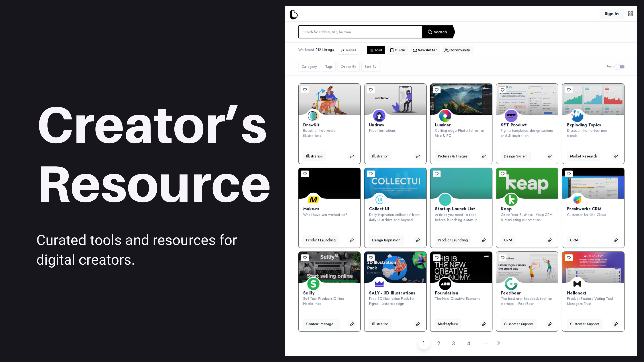
Task: Open Make.rs external link icon
Action: click(352, 240)
